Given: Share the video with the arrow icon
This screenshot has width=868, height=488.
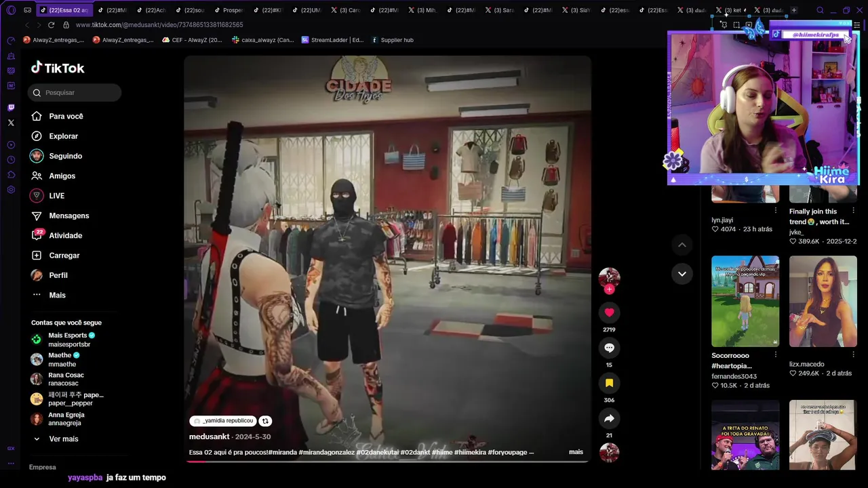Looking at the screenshot, I should coord(609,418).
